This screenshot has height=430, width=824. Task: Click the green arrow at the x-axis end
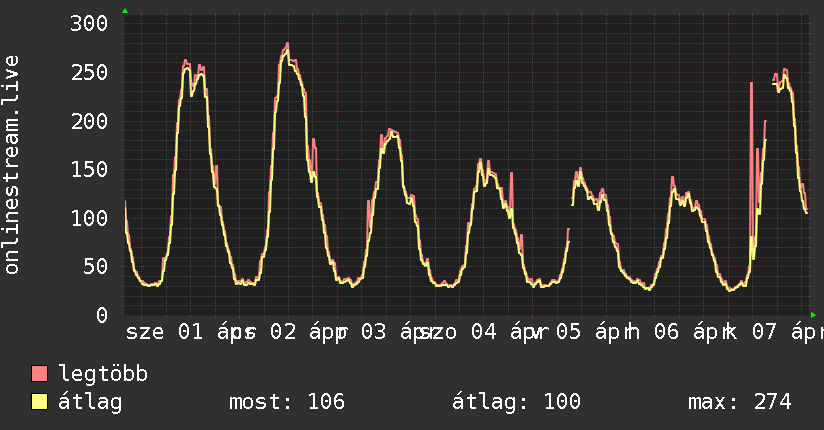[x=814, y=315]
